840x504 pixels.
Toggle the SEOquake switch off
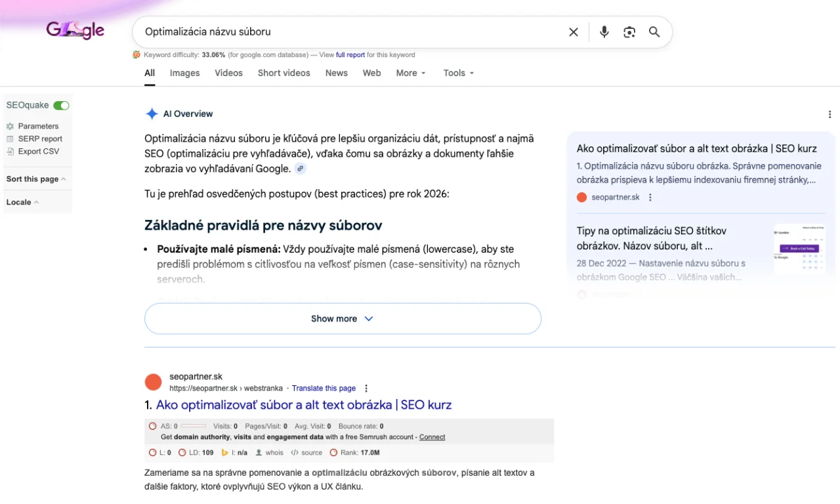pyautogui.click(x=62, y=106)
